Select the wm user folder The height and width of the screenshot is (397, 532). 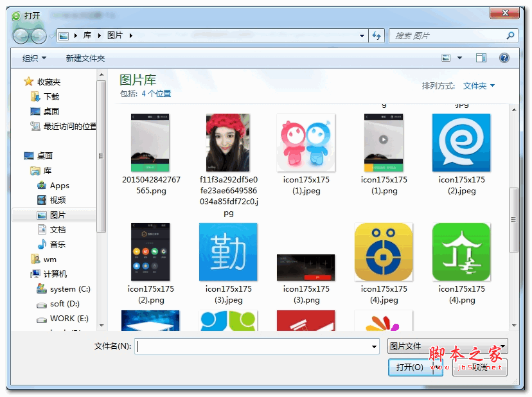point(44,260)
